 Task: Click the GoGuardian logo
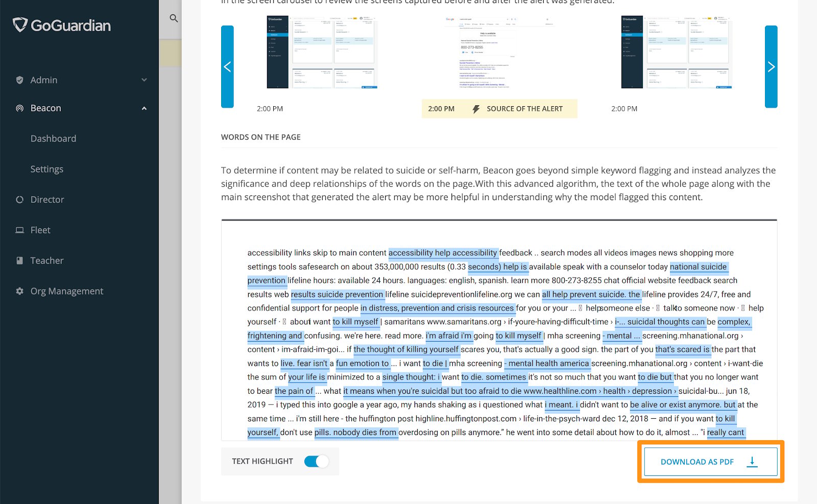click(x=62, y=25)
